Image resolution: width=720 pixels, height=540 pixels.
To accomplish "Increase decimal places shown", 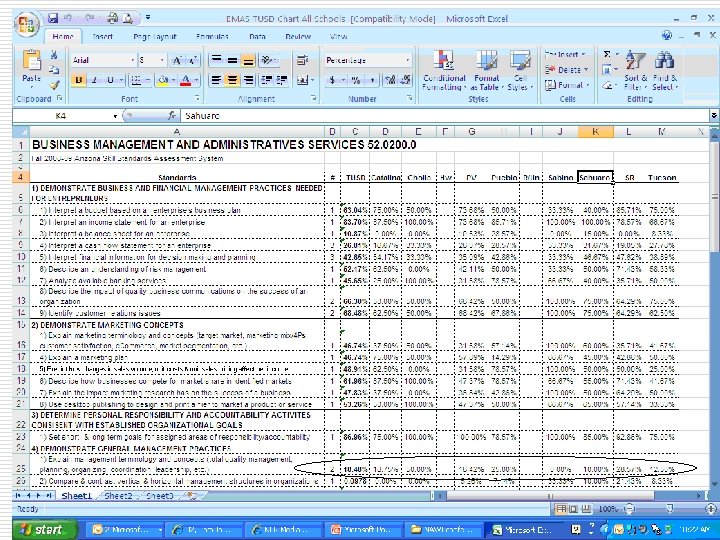I will tap(390, 80).
